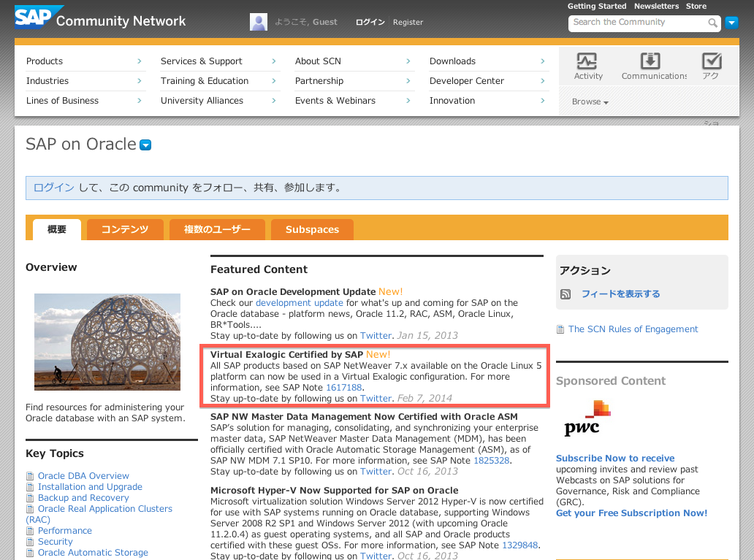Image resolution: width=754 pixels, height=560 pixels.
Task: Click the Store link
Action: point(696,7)
